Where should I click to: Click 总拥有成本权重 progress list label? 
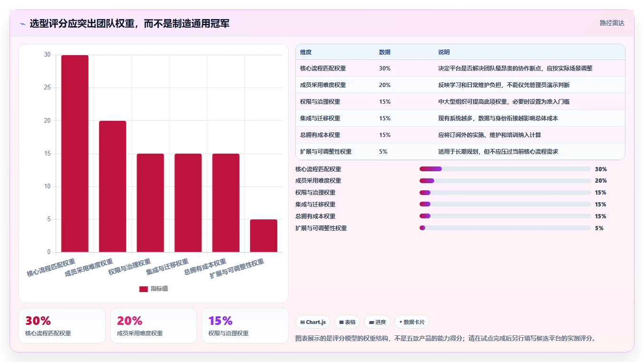(315, 216)
